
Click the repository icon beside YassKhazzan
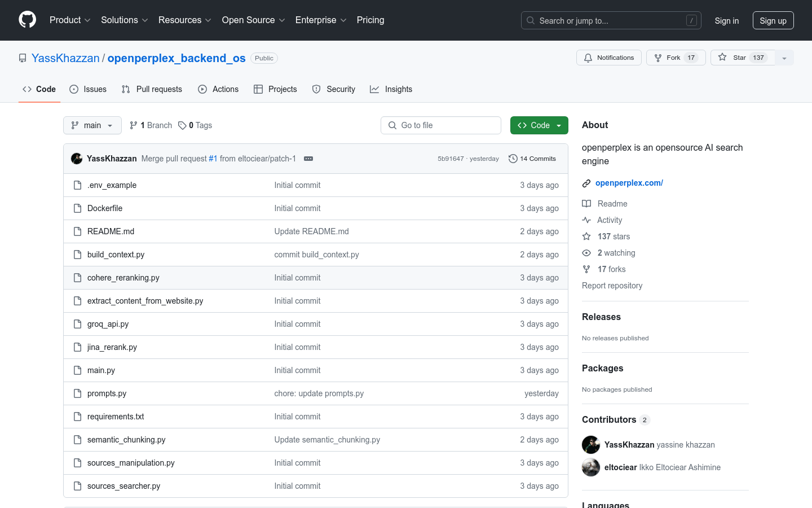(23, 58)
